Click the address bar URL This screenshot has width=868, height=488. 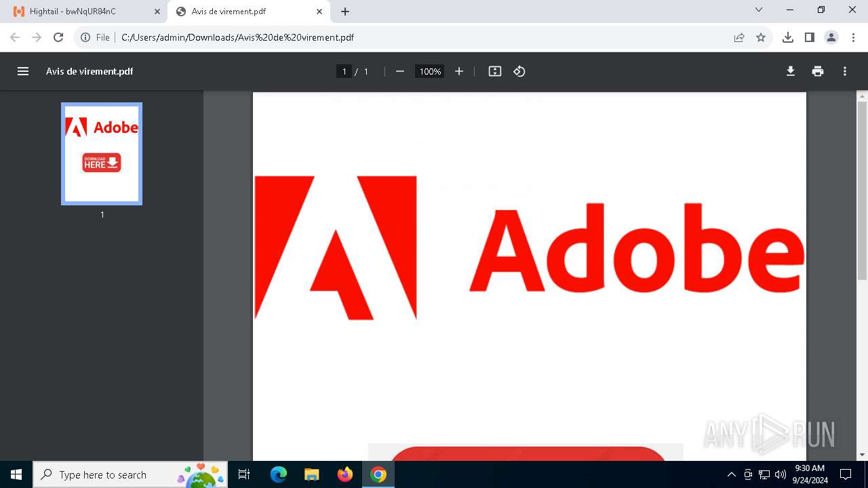237,37
